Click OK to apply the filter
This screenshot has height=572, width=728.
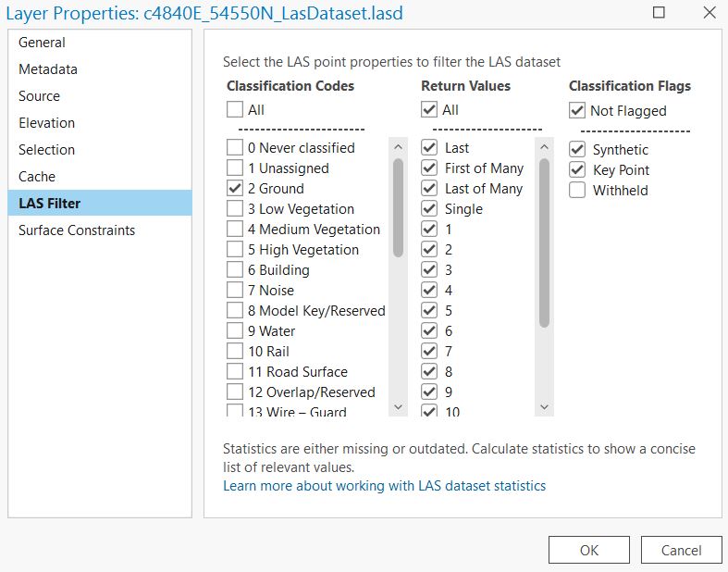pos(588,550)
